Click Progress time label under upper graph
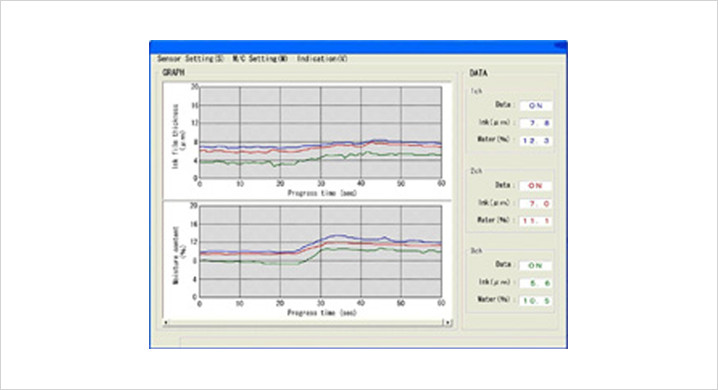Screen dimensions: 718x390 click(x=322, y=193)
